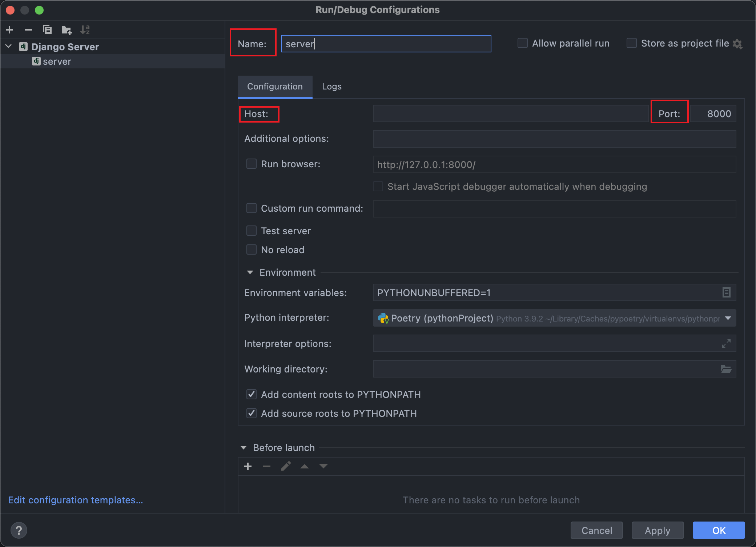
Task: Focus the Additional options field
Action: pos(555,139)
